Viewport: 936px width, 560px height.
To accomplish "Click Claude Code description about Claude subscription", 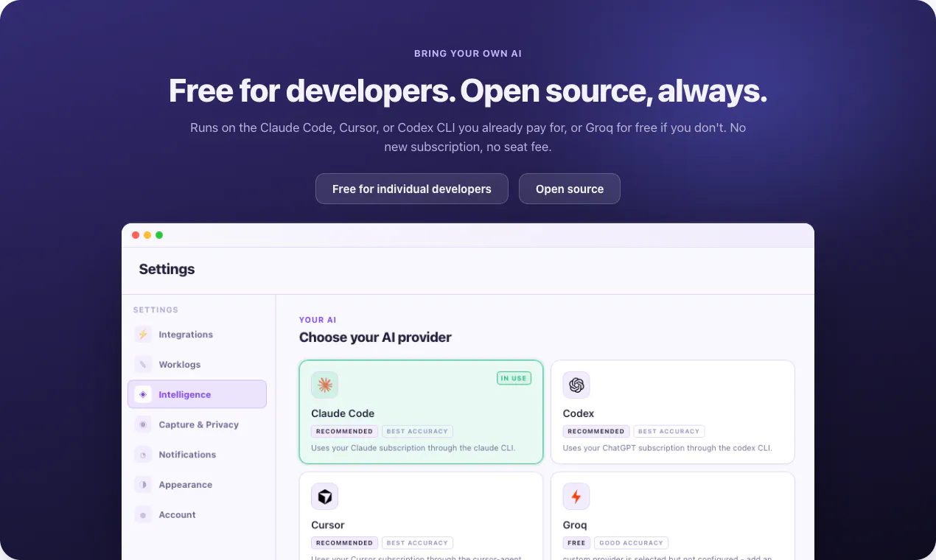I will point(413,448).
